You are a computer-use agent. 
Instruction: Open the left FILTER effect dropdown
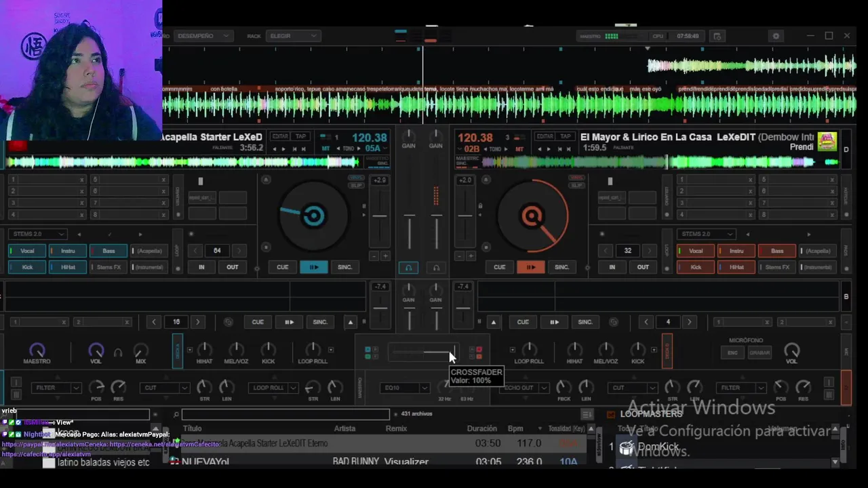click(x=56, y=388)
